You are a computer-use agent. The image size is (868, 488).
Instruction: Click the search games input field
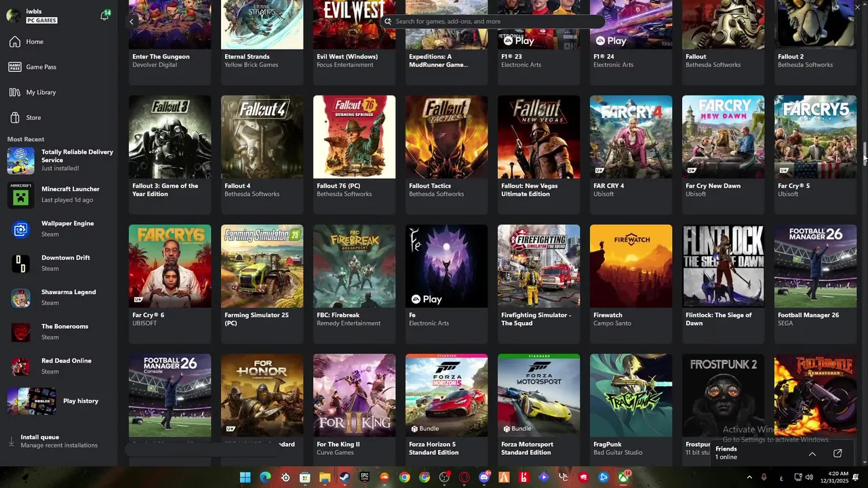tap(492, 21)
